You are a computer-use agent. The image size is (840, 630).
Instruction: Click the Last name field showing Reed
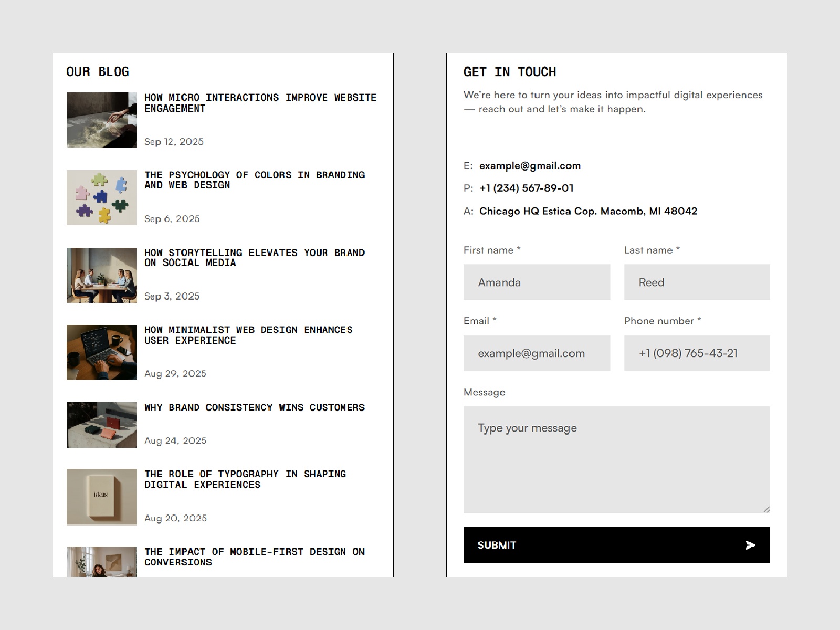[697, 282]
